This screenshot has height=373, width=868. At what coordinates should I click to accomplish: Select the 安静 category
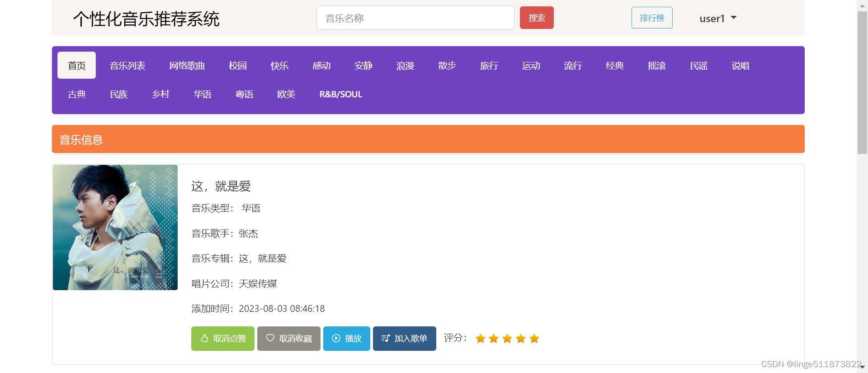tap(363, 65)
